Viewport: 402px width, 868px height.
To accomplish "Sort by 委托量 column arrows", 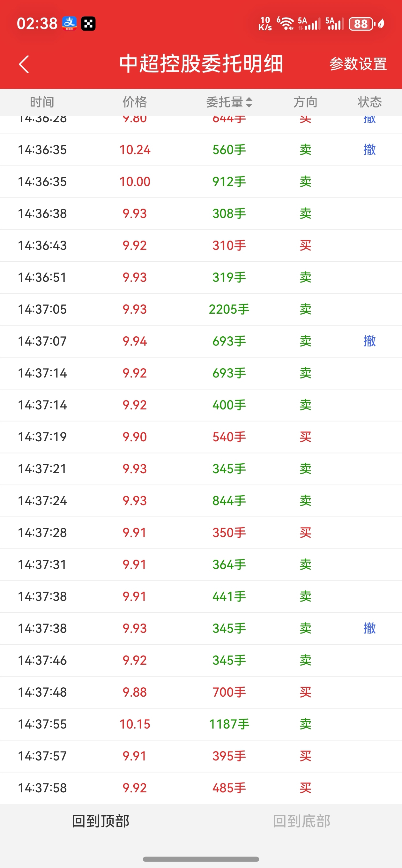I will coord(249,102).
